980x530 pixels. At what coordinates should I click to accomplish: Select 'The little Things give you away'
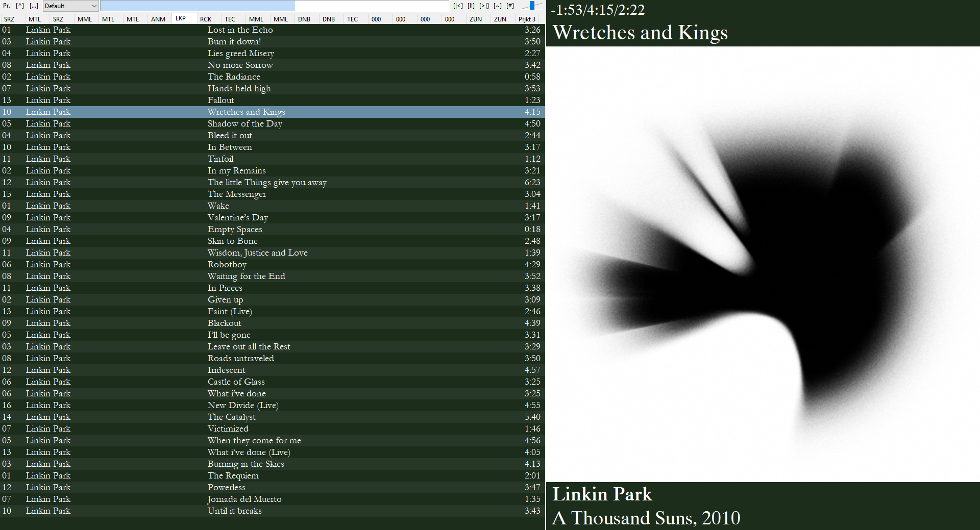pyautogui.click(x=273, y=182)
